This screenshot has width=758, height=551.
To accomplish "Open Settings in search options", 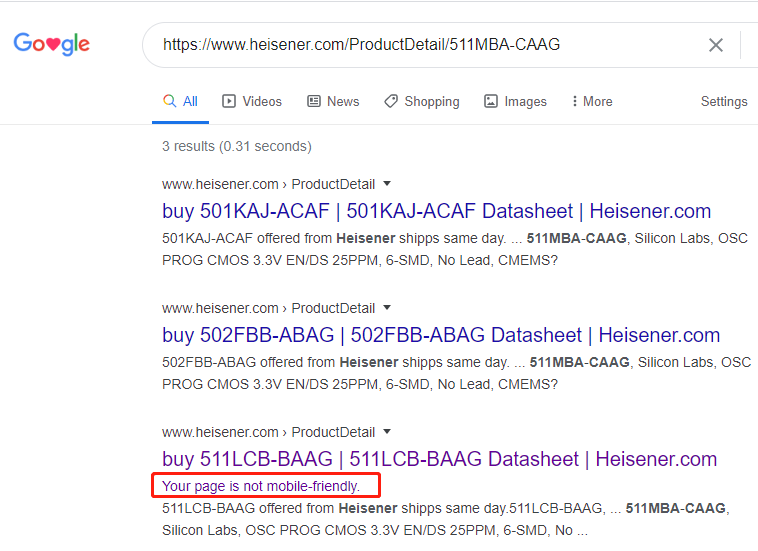I will 724,102.
